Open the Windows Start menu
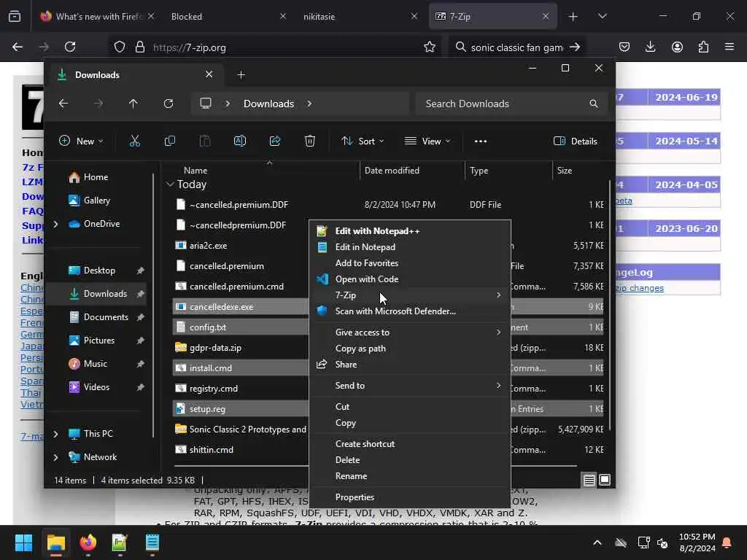Image resolution: width=747 pixels, height=560 pixels. tap(23, 542)
